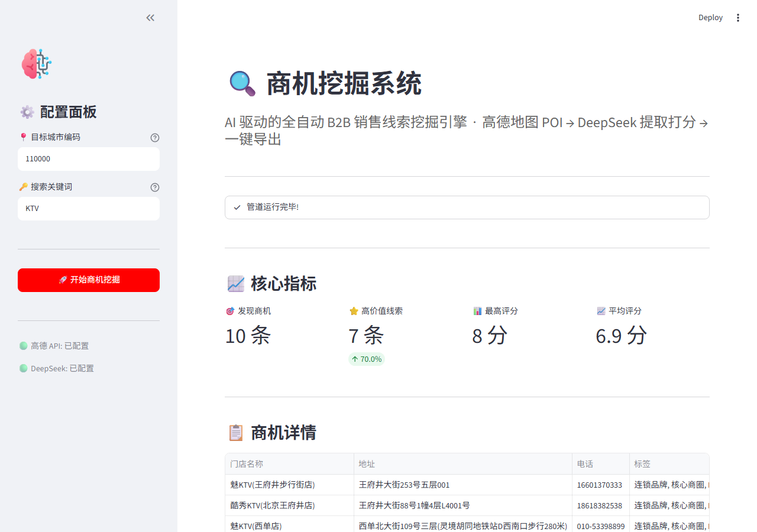Click the star icon beside 高价值线索
Screen dimensions: 757x532
point(354,311)
